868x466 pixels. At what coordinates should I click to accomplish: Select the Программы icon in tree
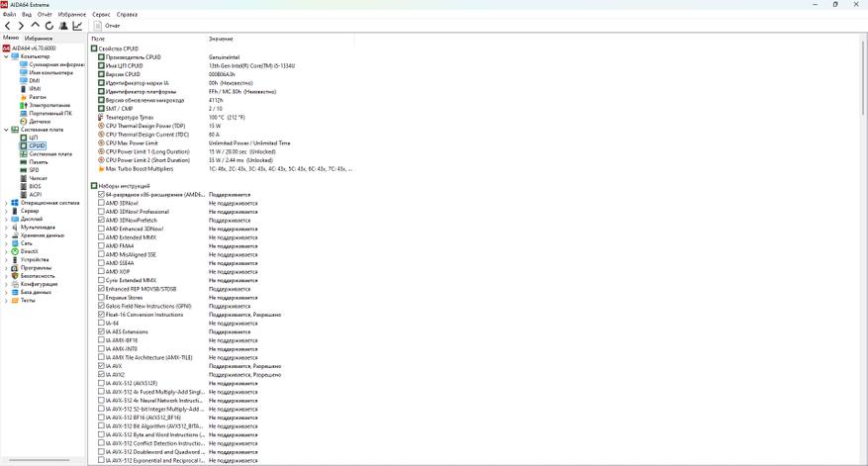pyautogui.click(x=15, y=268)
